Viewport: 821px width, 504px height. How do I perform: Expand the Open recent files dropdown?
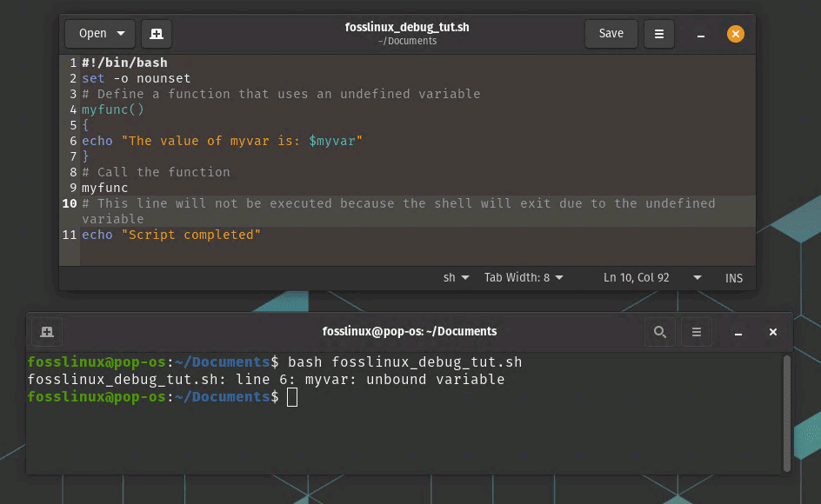pyautogui.click(x=120, y=34)
